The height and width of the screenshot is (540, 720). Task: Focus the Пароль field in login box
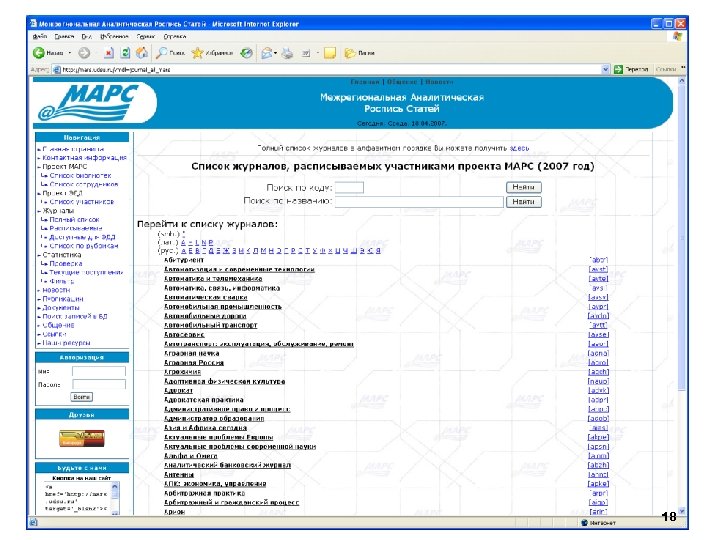click(99, 384)
